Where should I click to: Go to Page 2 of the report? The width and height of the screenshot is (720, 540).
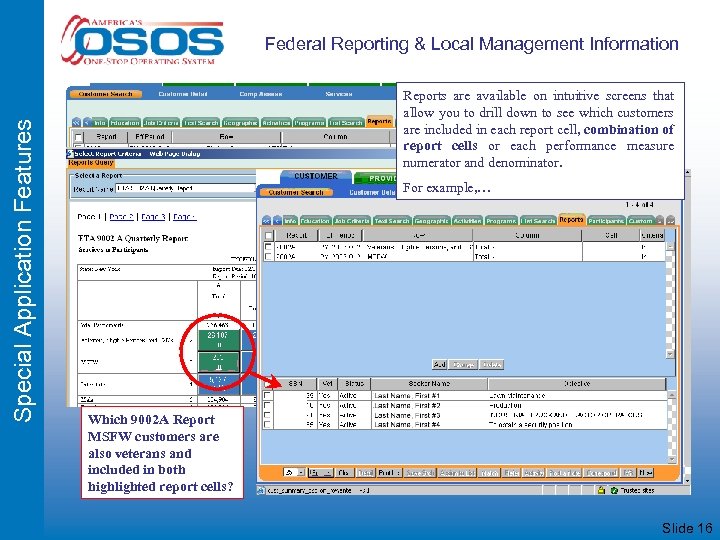(121, 217)
